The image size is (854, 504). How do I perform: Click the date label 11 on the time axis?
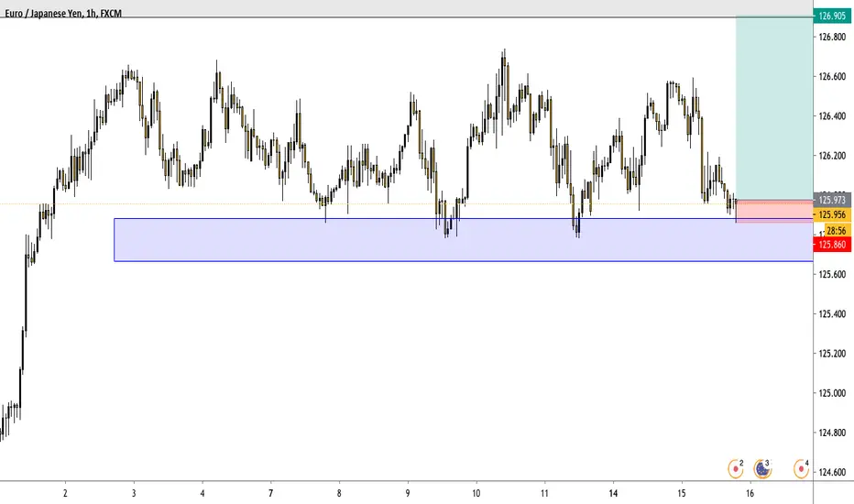(x=544, y=493)
